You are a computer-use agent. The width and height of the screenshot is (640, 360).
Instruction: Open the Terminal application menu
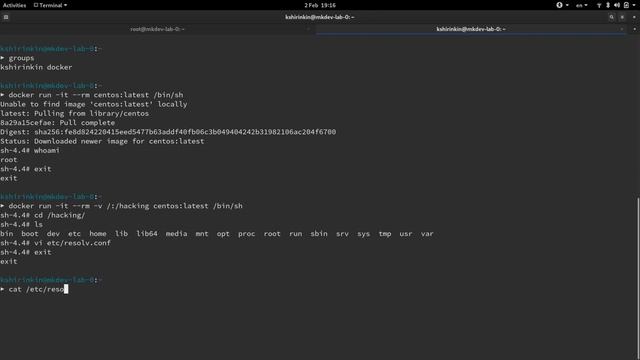(x=51, y=5)
